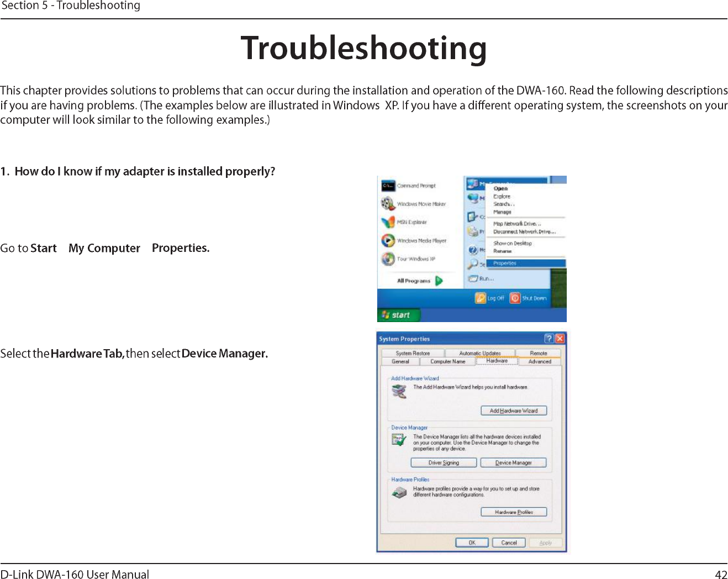The width and height of the screenshot is (728, 579).
Task: Select Explore in the context menu
Action: (502, 196)
